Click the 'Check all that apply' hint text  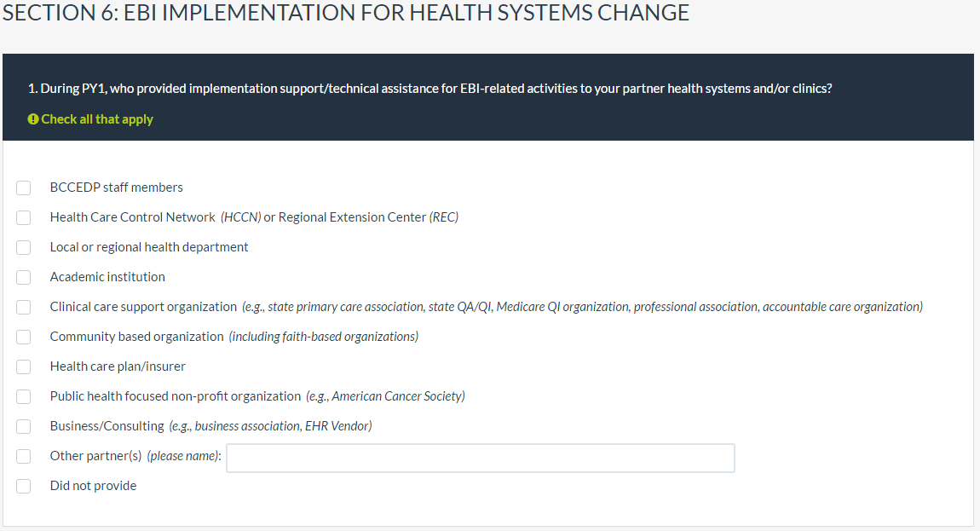97,119
